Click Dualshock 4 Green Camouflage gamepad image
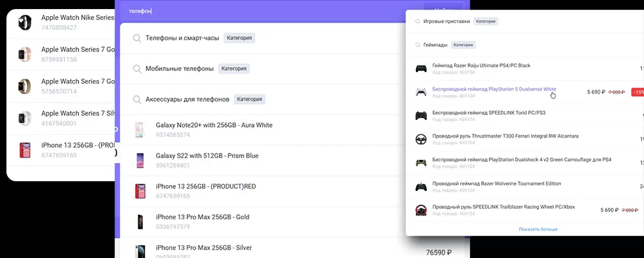Screen dimensions: 644x258 coord(421,163)
